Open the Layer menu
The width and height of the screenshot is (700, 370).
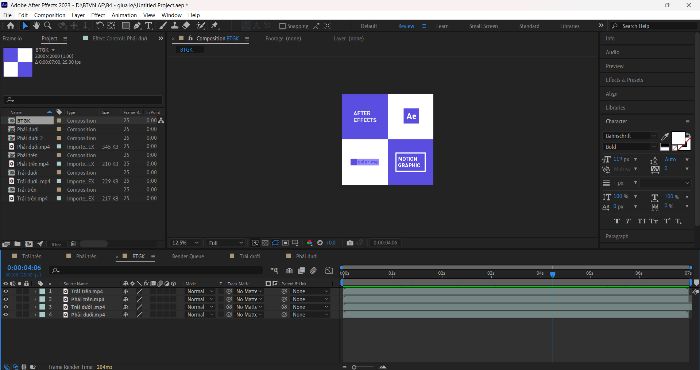tap(78, 15)
